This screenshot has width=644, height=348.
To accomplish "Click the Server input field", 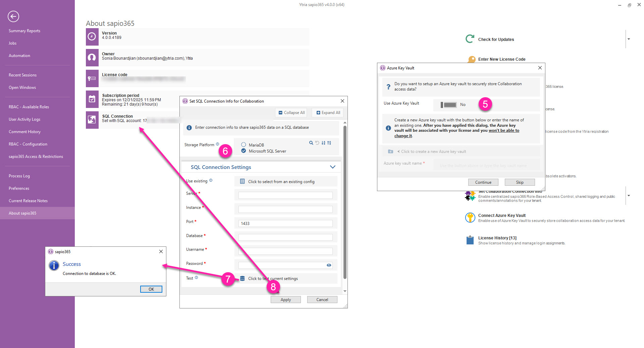I will (285, 195).
